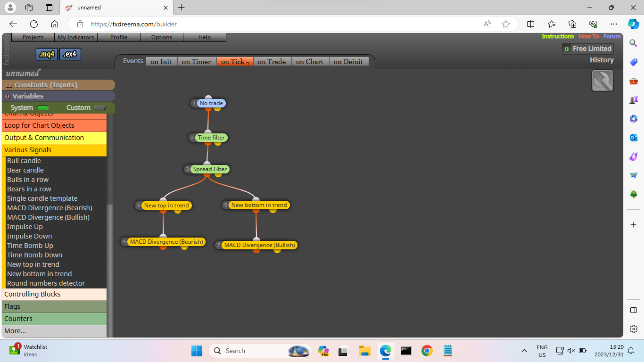Collapse Various Signals category
644x362 pixels.
(54, 150)
